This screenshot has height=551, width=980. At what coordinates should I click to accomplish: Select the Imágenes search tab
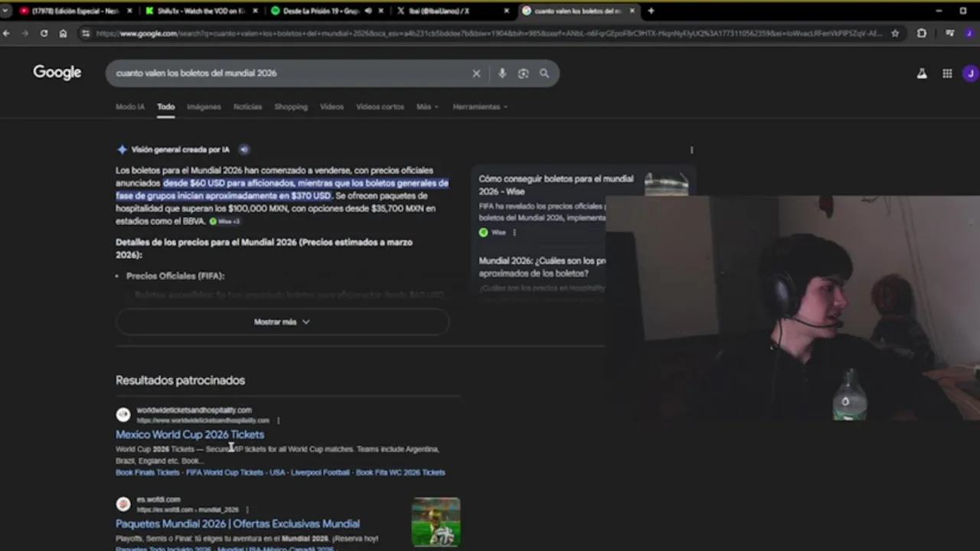(204, 107)
